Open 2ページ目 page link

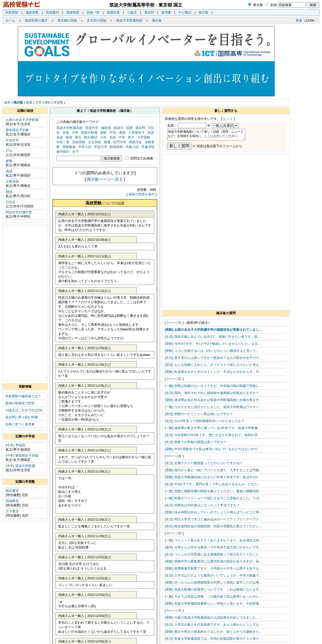(x=174, y=379)
